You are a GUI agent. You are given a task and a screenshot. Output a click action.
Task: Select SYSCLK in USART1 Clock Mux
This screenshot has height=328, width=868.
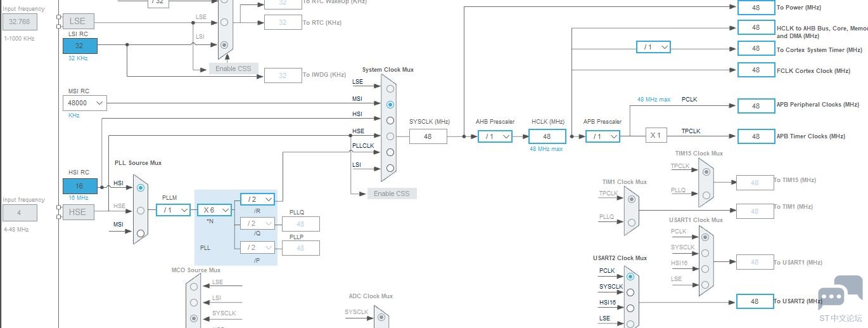pos(705,253)
